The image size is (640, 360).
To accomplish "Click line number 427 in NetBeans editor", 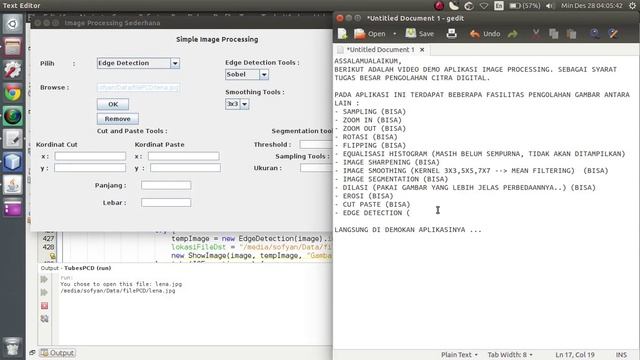I will point(48,239).
